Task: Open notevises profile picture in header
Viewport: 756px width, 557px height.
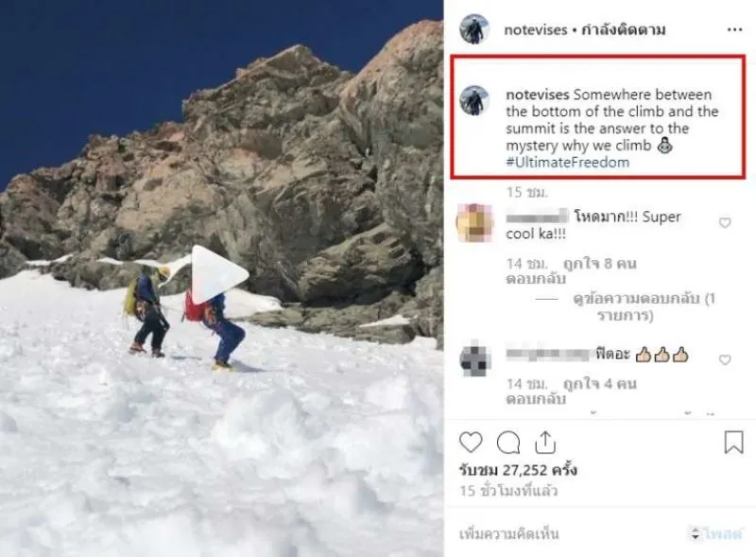Action: click(x=474, y=29)
